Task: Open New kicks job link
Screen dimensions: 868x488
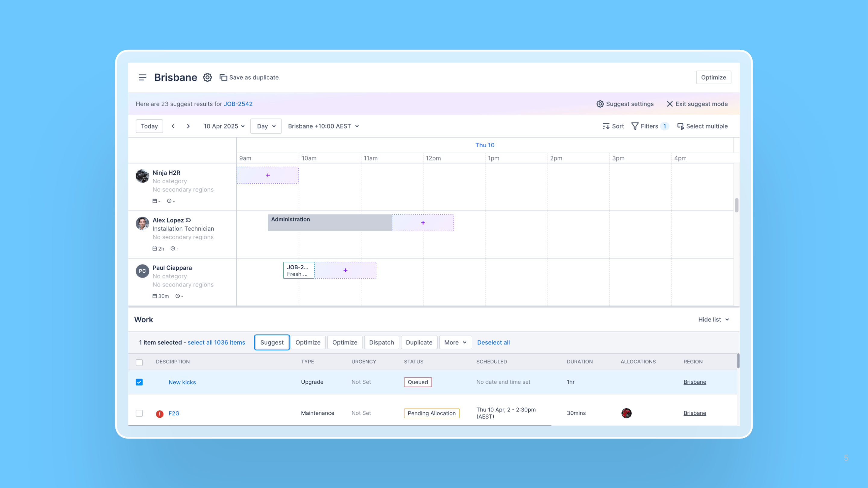Action: coord(182,382)
